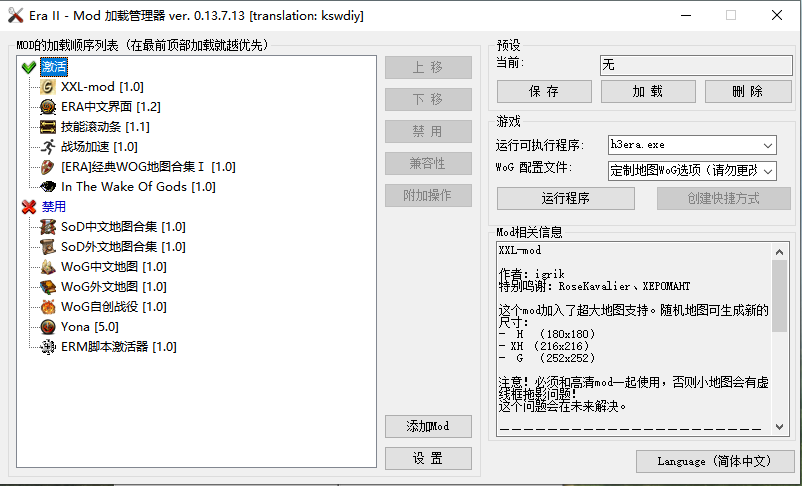802x486 pixels.
Task: Click the Yona mod icon
Action: click(x=48, y=326)
